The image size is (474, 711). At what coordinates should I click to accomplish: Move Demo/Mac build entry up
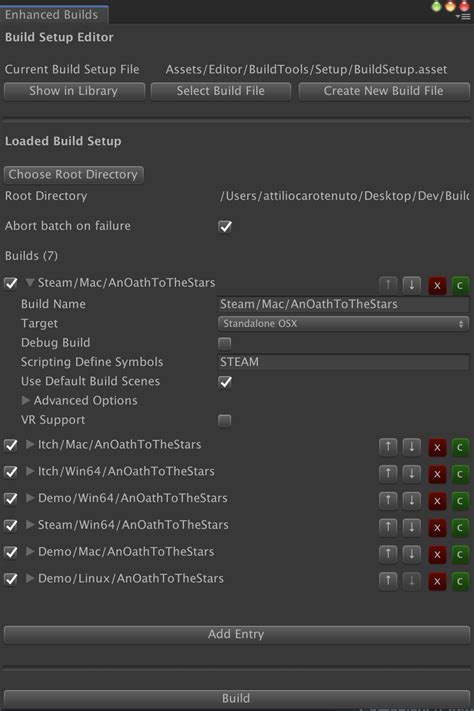point(388,554)
